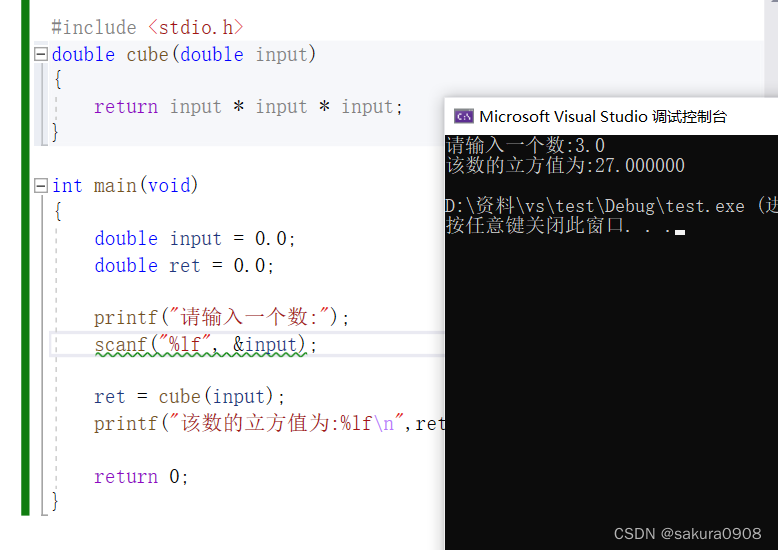This screenshot has height=550, width=778.
Task: Click the #include <stdio.h> line
Action: coord(147,27)
